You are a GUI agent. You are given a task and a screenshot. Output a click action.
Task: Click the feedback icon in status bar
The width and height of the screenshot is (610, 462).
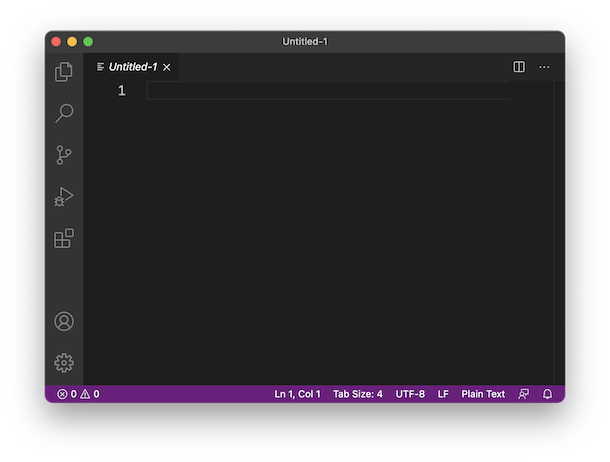[524, 394]
